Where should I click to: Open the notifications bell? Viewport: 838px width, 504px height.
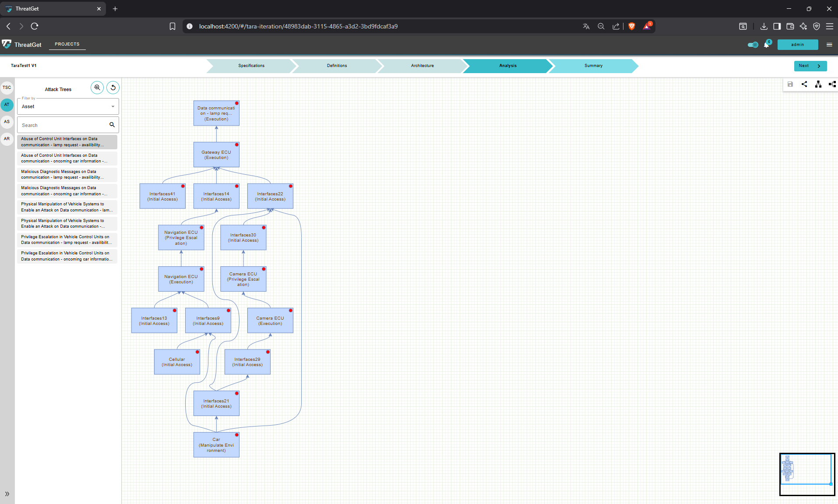coord(767,45)
